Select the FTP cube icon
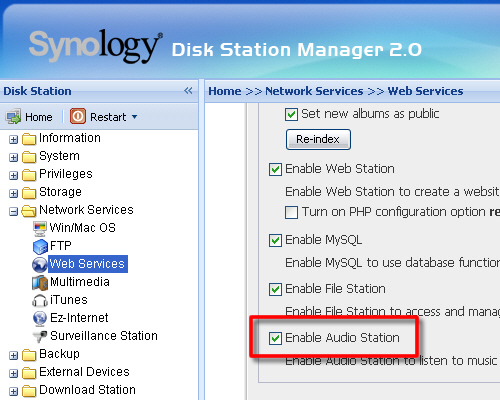500x400 pixels. click(x=40, y=246)
